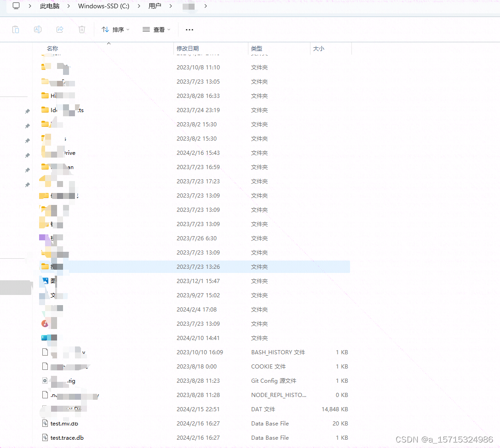Select the Rename icon in the toolbar
This screenshot has height=448, width=500.
pos(38,29)
